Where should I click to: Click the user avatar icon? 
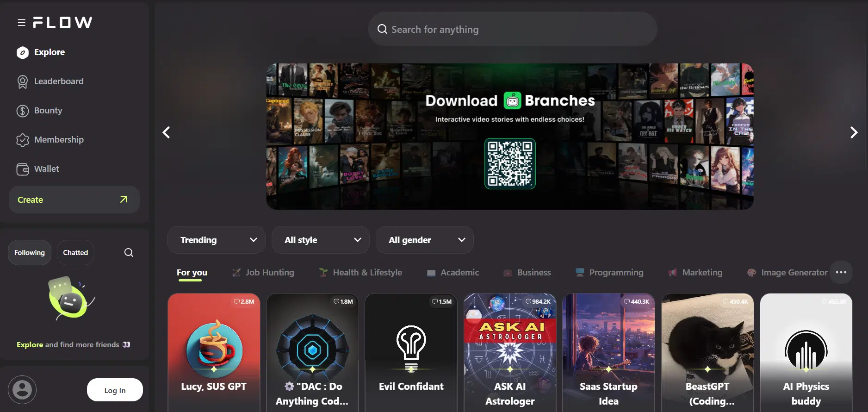[22, 390]
